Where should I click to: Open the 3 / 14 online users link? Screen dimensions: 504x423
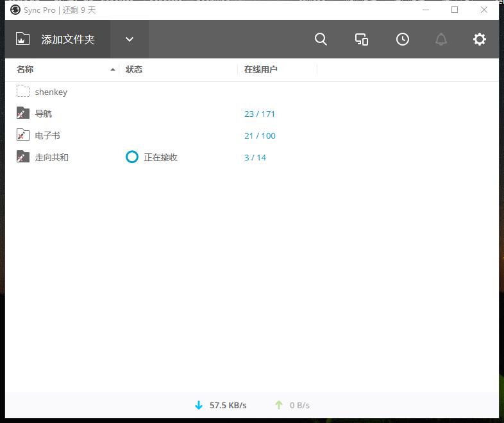coord(255,158)
